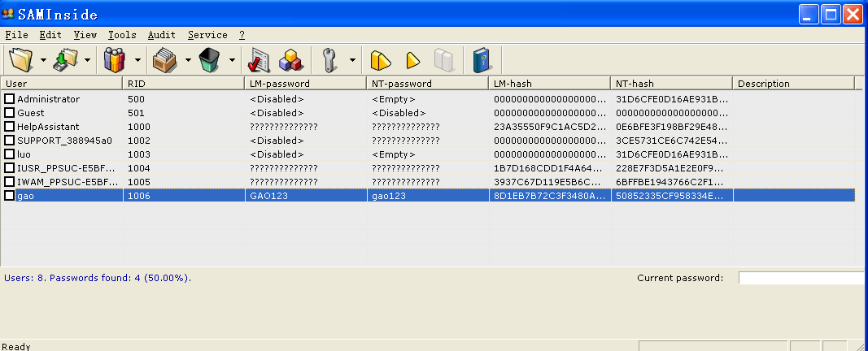Screen dimensions: 868x351
Task: Click the checklist with red checkmark icon
Action: 258,59
